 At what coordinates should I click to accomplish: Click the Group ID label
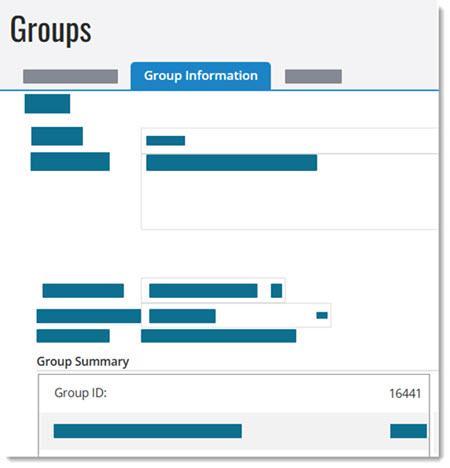pos(80,393)
